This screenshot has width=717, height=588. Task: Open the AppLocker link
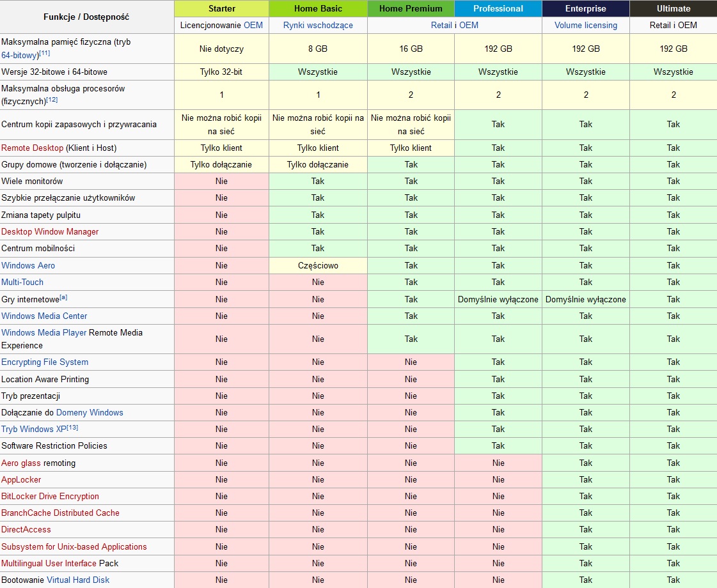click(x=21, y=480)
